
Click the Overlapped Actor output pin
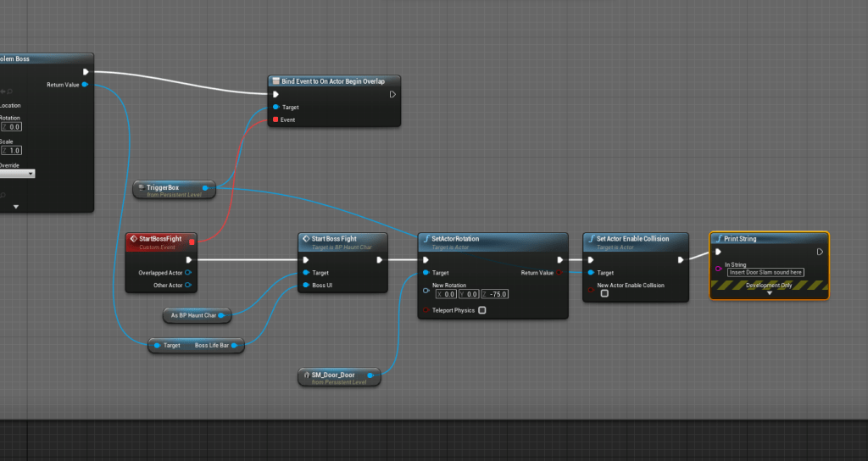tap(187, 273)
